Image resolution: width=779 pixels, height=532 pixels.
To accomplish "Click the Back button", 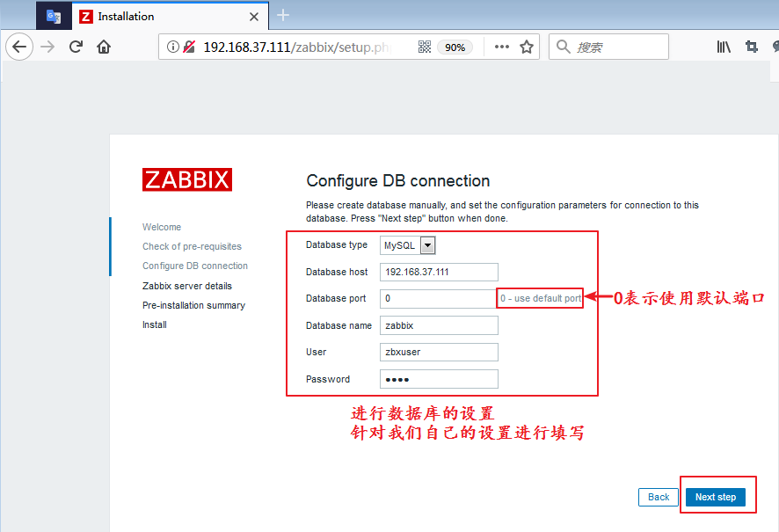I will click(659, 497).
